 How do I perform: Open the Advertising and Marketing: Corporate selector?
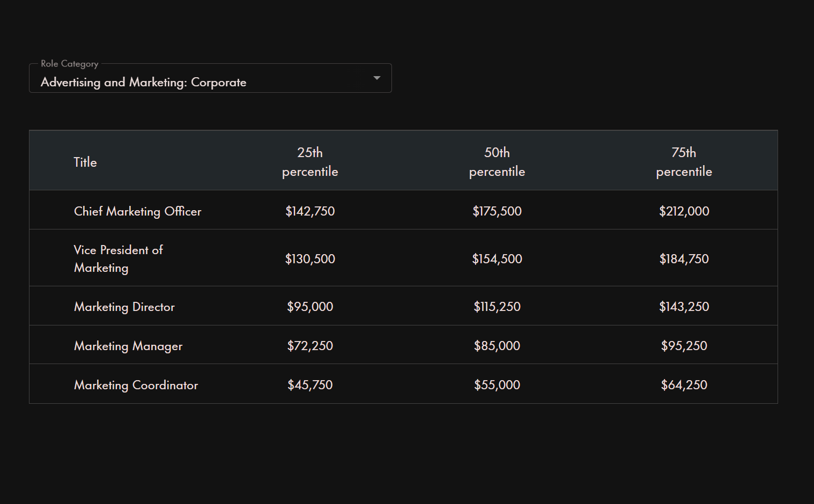pyautogui.click(x=209, y=82)
